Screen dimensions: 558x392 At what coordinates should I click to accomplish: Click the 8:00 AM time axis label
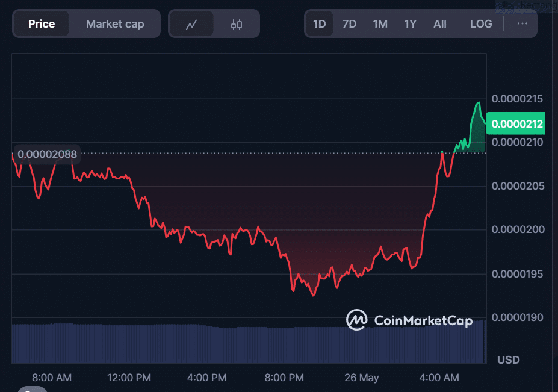52,378
